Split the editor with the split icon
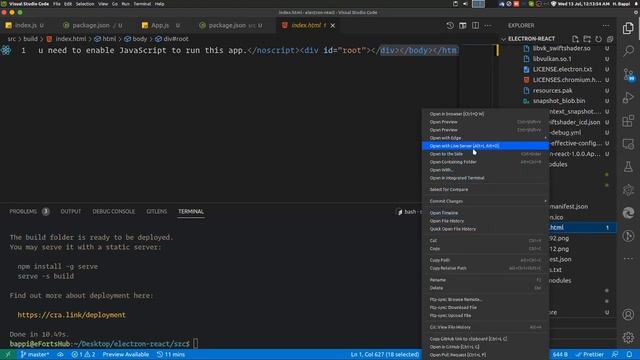 [x=476, y=25]
